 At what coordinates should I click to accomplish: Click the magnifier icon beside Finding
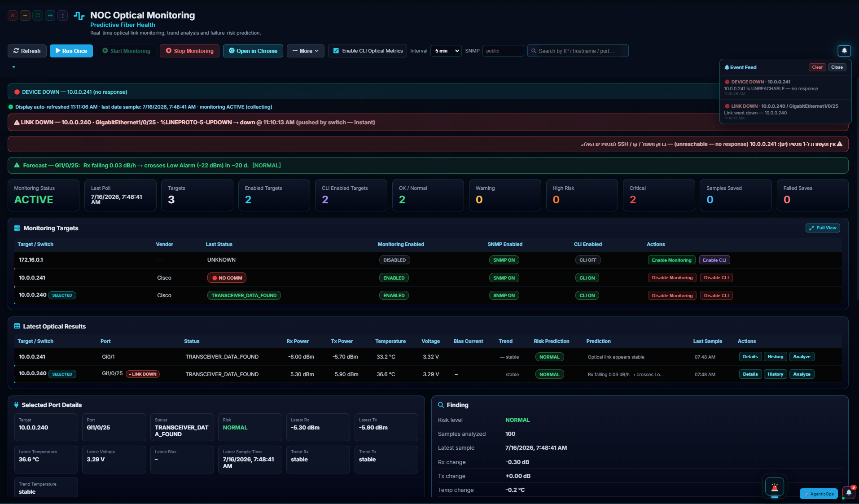click(441, 405)
